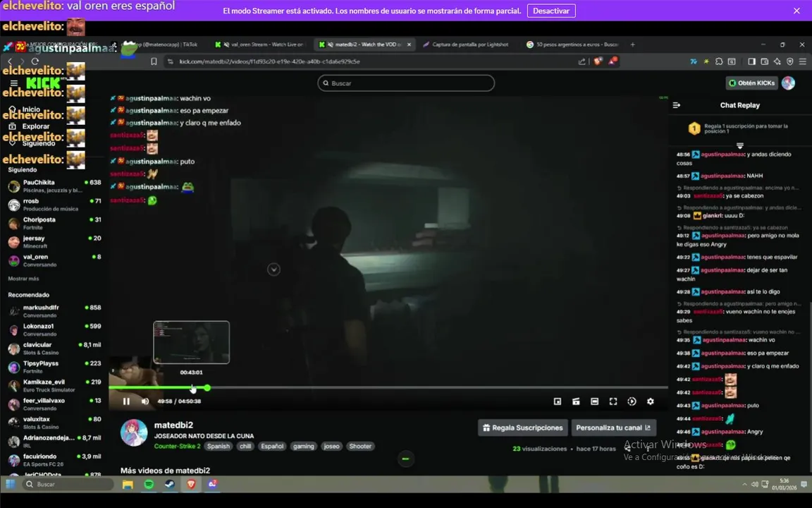Click the timeline preview thumbnail at 00:43:01

[191, 342]
